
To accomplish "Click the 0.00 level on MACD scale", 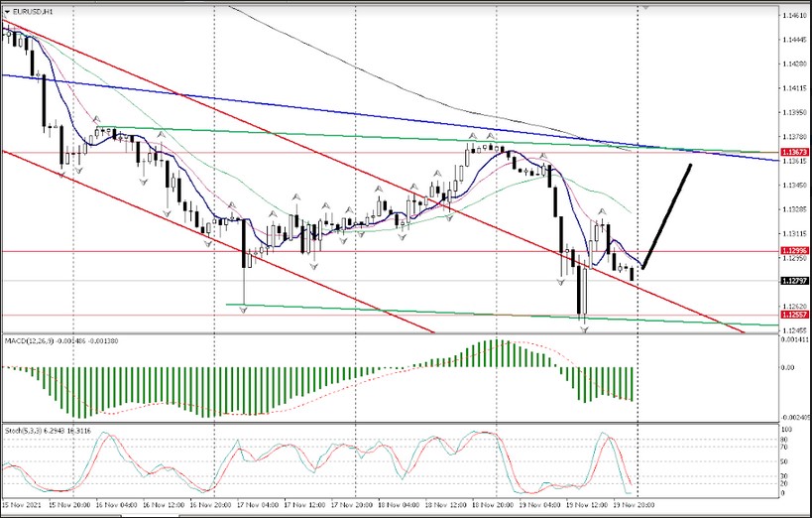I will coord(790,367).
